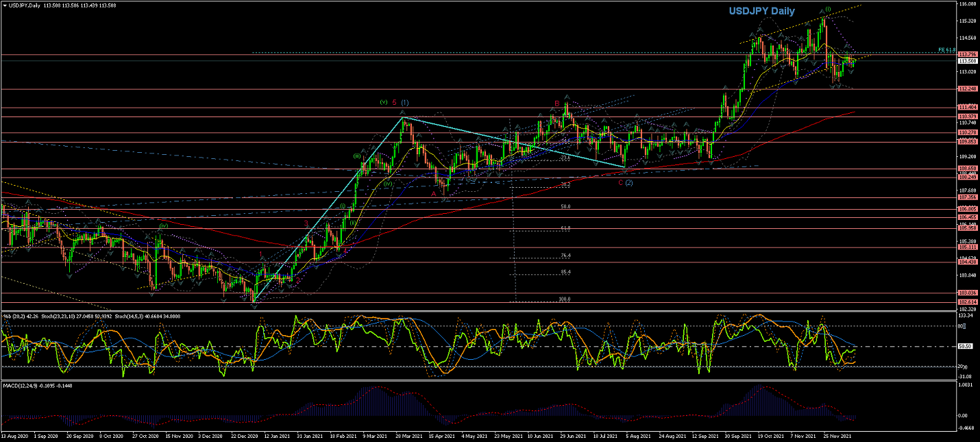Select the Fibonacci 50.0 retracement label
980x442 pixels.
[565, 206]
